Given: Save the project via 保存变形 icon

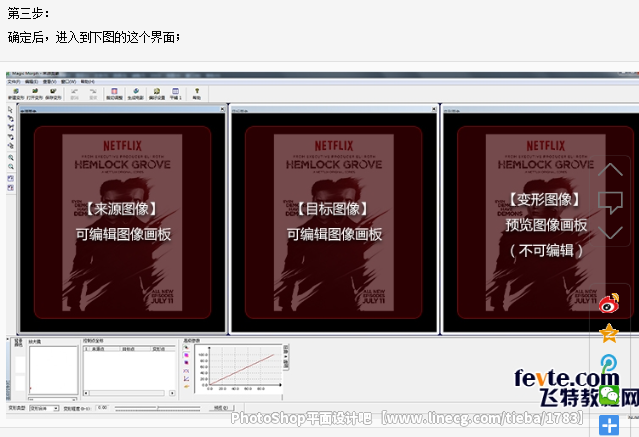Looking at the screenshot, I should (53, 94).
